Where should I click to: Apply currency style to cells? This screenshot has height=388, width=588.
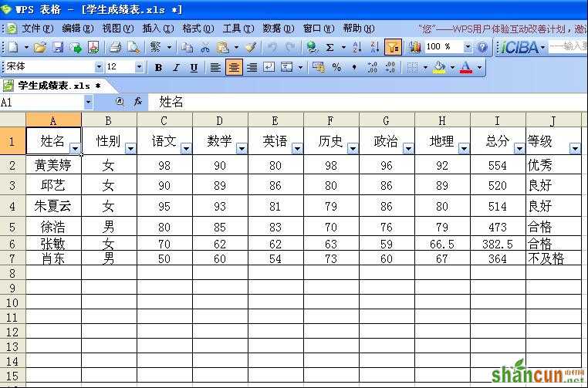tap(319, 67)
